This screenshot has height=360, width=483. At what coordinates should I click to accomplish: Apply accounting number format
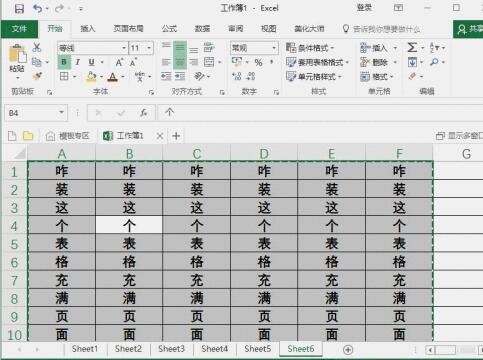237,62
